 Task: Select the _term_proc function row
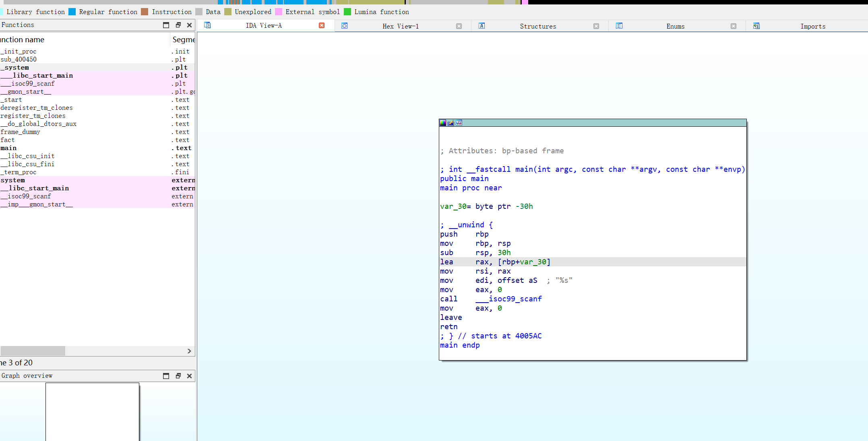[97, 172]
